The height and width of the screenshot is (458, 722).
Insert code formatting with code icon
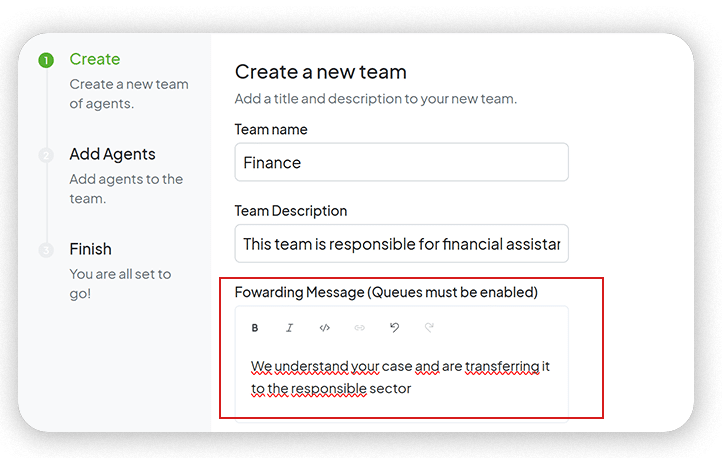tap(324, 328)
